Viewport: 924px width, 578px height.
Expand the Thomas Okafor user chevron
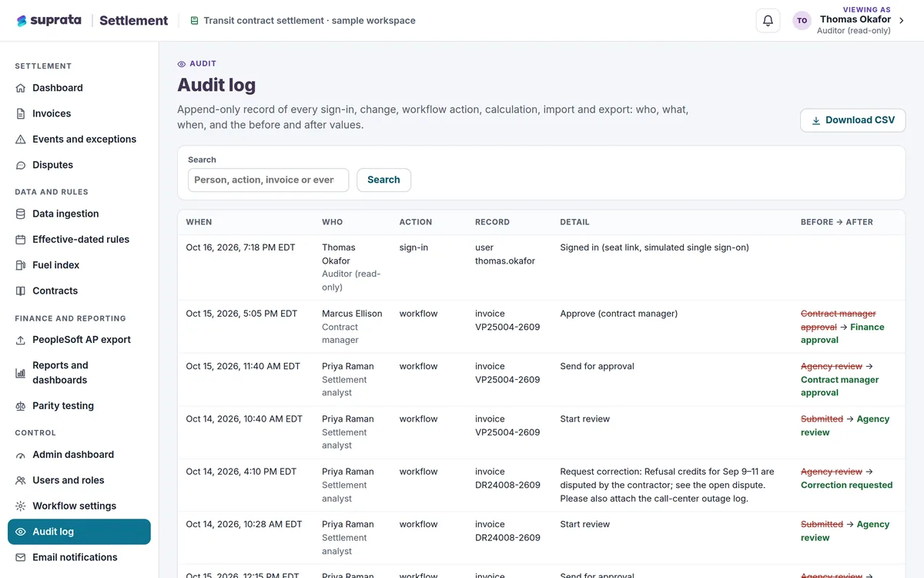902,21
